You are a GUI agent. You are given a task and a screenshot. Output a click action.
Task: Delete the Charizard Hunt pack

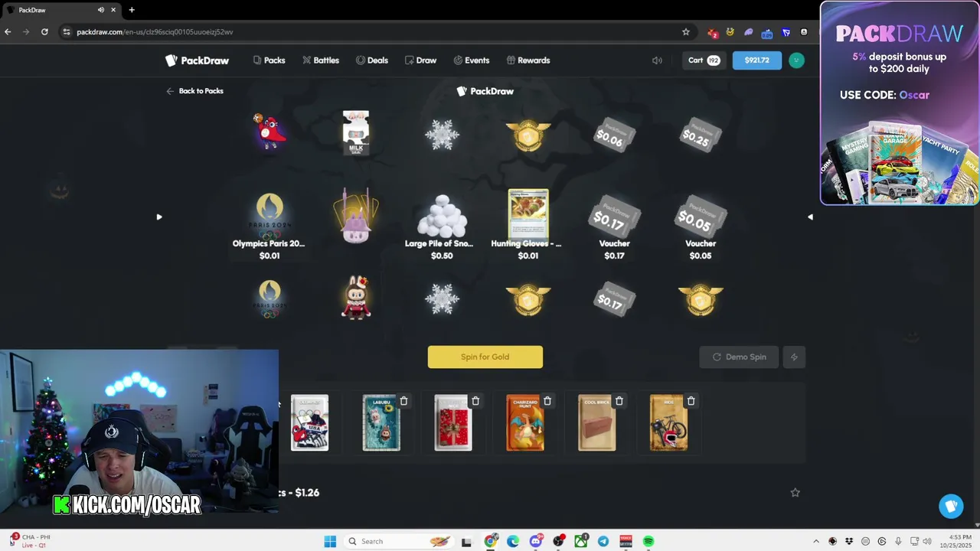547,401
